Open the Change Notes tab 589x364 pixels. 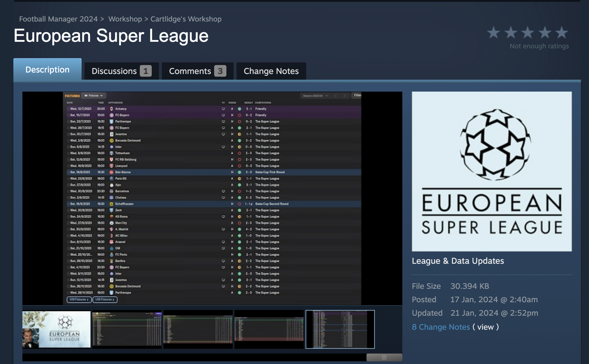[271, 71]
